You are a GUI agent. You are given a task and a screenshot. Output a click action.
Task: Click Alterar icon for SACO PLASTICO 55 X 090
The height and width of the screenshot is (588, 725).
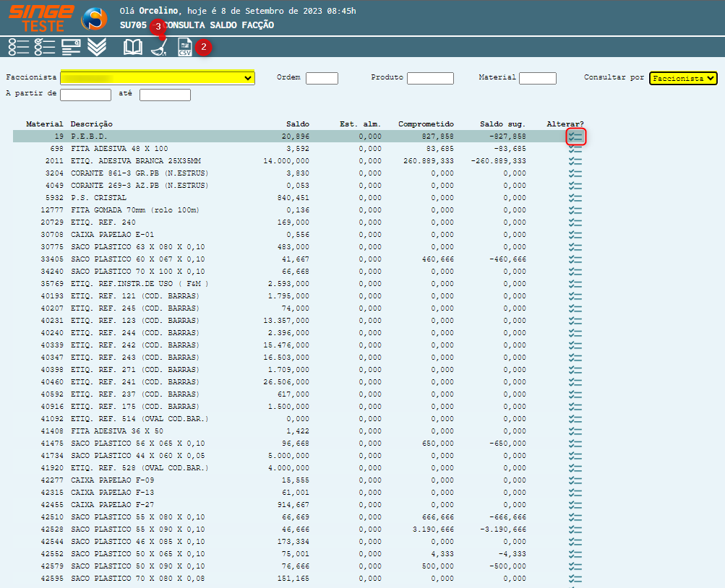tap(575, 529)
